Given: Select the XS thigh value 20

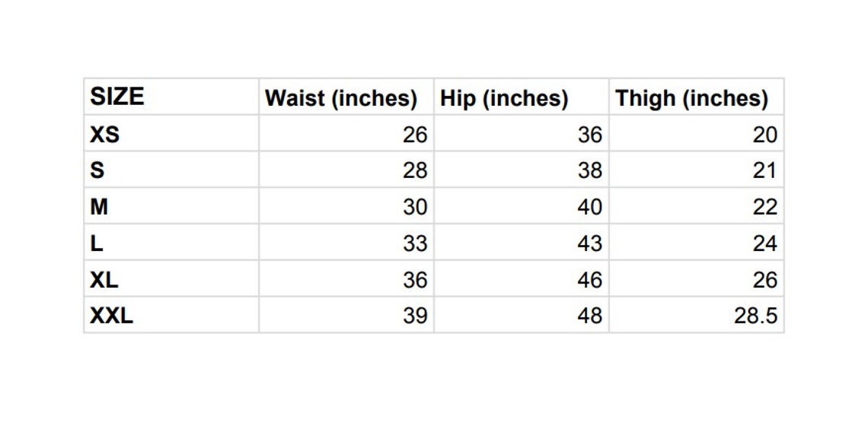Looking at the screenshot, I should pos(765,135).
